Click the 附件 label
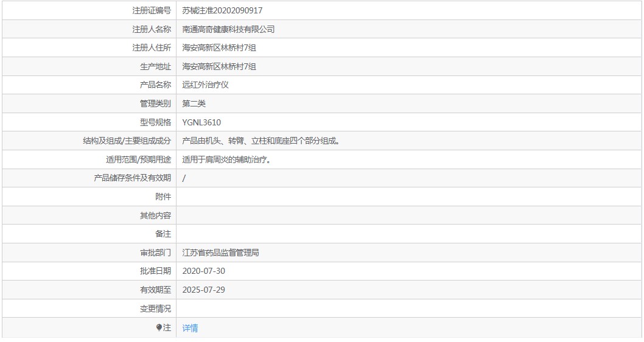Image resolution: width=644 pixels, height=342 pixels. pos(163,197)
